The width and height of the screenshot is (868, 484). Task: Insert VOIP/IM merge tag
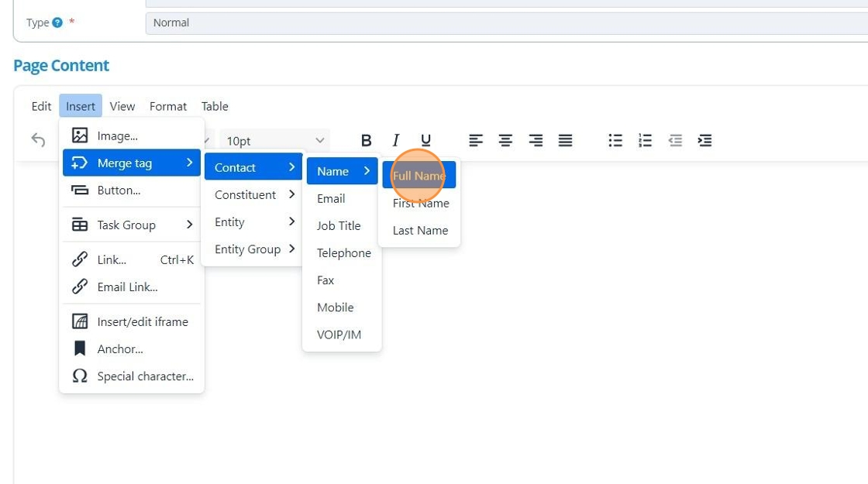click(x=342, y=334)
